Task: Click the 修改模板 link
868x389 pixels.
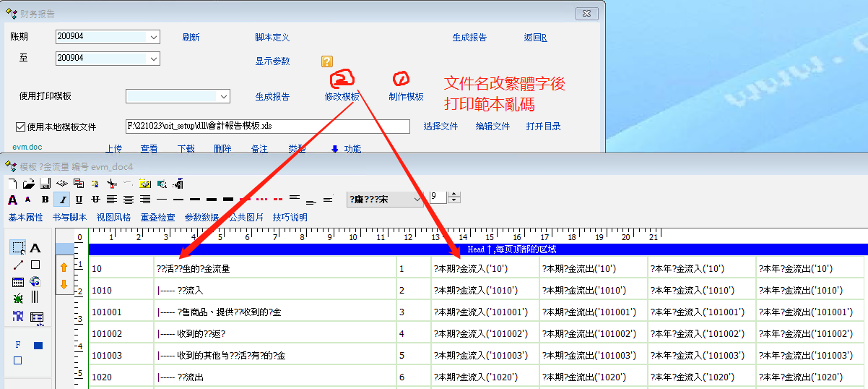Action: [342, 97]
